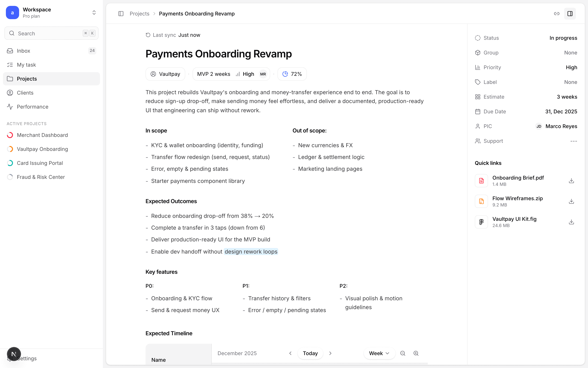The image size is (588, 368).
Task: Open Fraud & Risk Center project
Action: [51, 177]
